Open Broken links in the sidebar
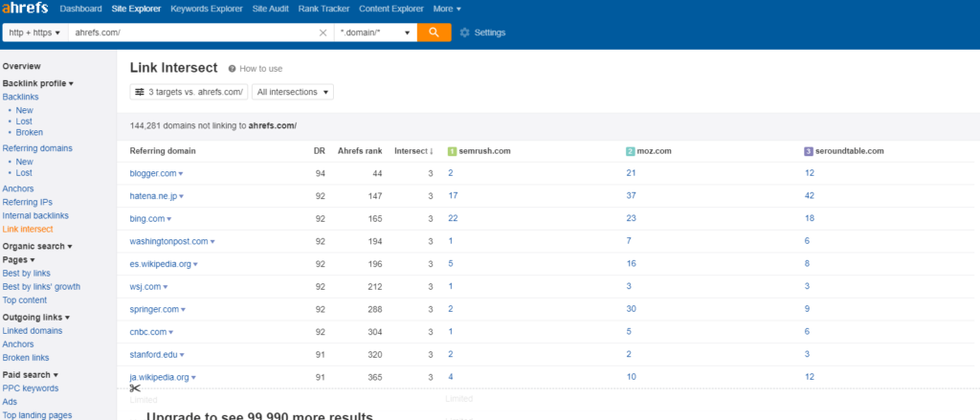 [x=26, y=358]
